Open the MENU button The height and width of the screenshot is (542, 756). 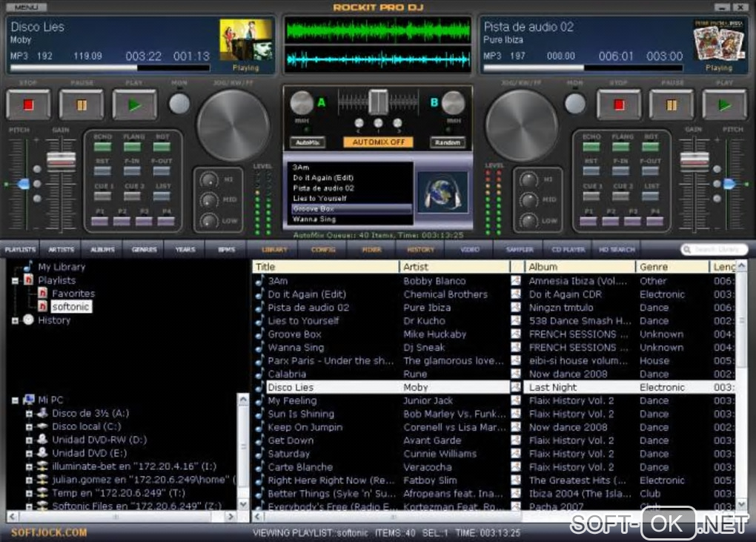pos(26,7)
